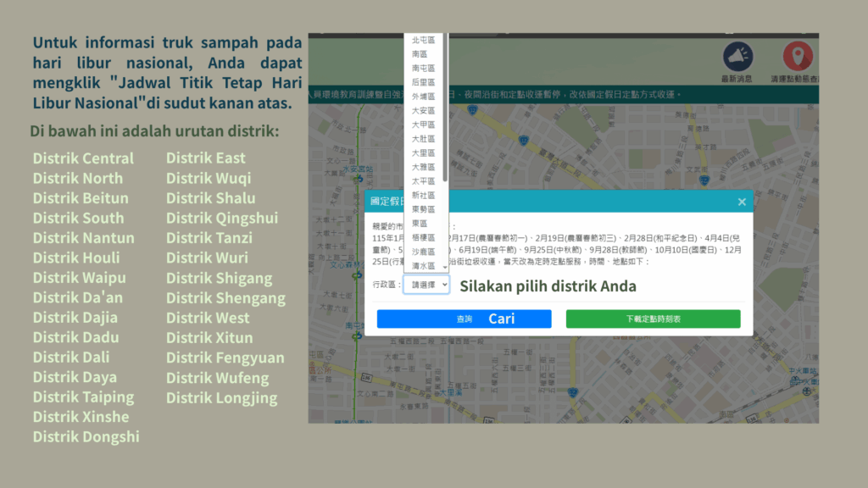Click the 'Distrik Xitun' text
Image resolution: width=868 pixels, height=488 pixels.
[x=209, y=338]
